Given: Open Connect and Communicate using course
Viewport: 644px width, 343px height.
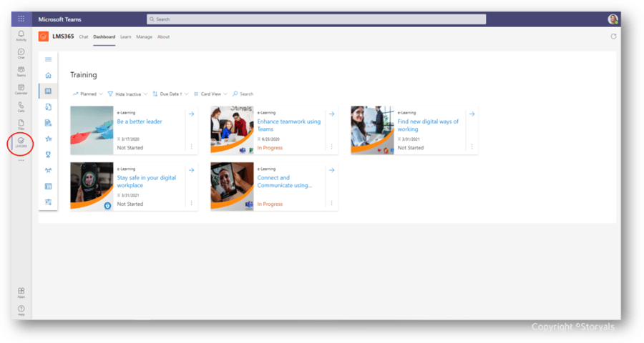Looking at the screenshot, I should [285, 182].
